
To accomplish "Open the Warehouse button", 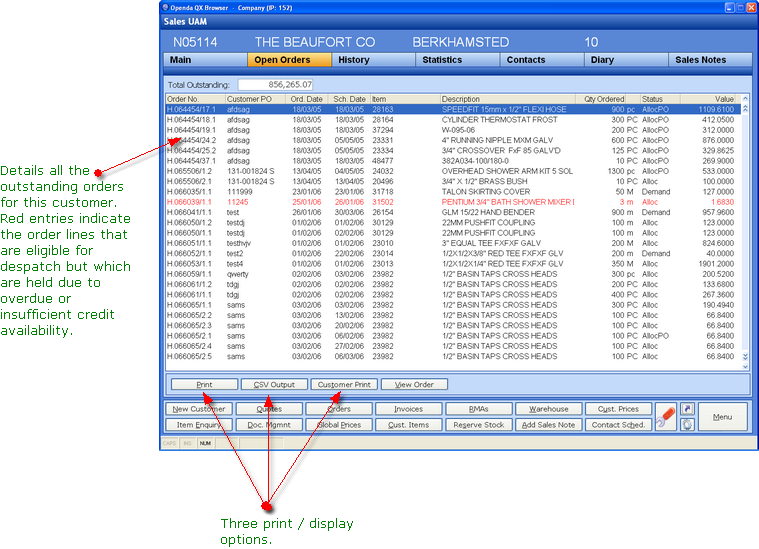I will point(548,409).
